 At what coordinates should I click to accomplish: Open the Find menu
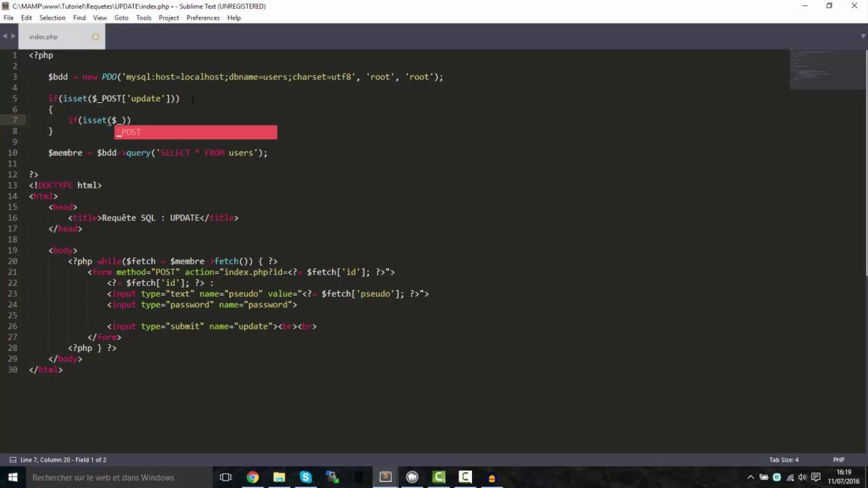79,18
